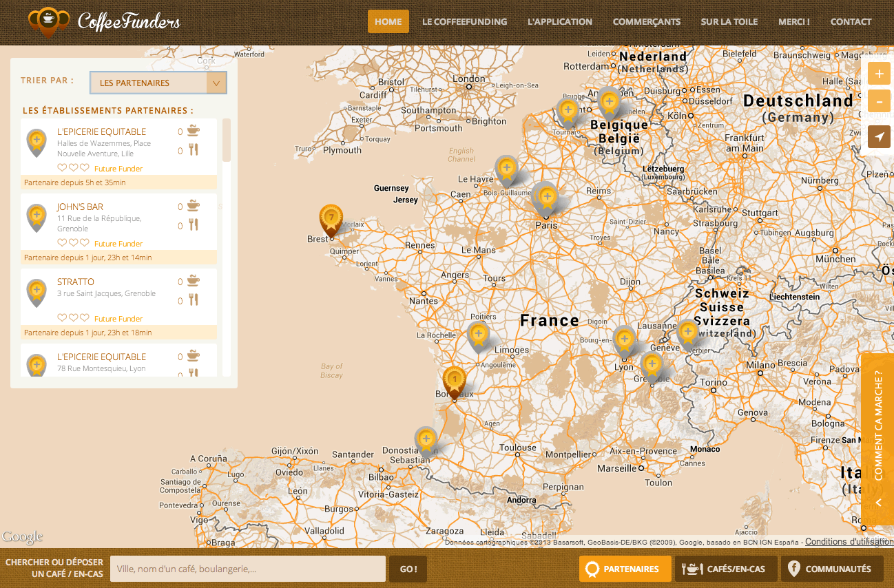Click the partner marker over Grenoble
Image resolution: width=894 pixels, height=588 pixels.
tap(652, 367)
